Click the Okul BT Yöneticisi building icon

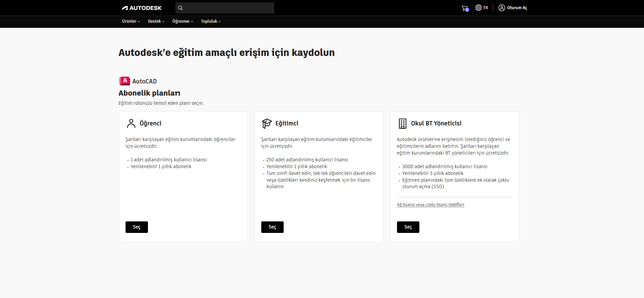[402, 123]
